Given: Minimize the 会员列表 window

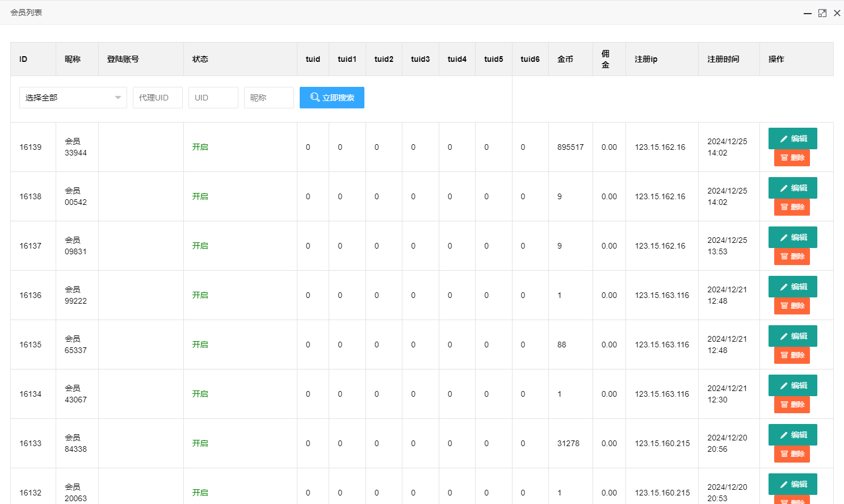Looking at the screenshot, I should (x=807, y=13).
